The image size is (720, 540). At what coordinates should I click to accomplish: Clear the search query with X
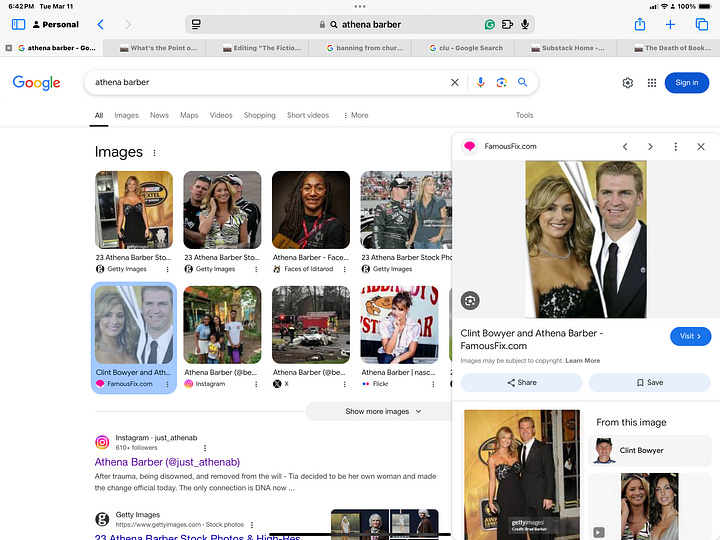coord(455,82)
